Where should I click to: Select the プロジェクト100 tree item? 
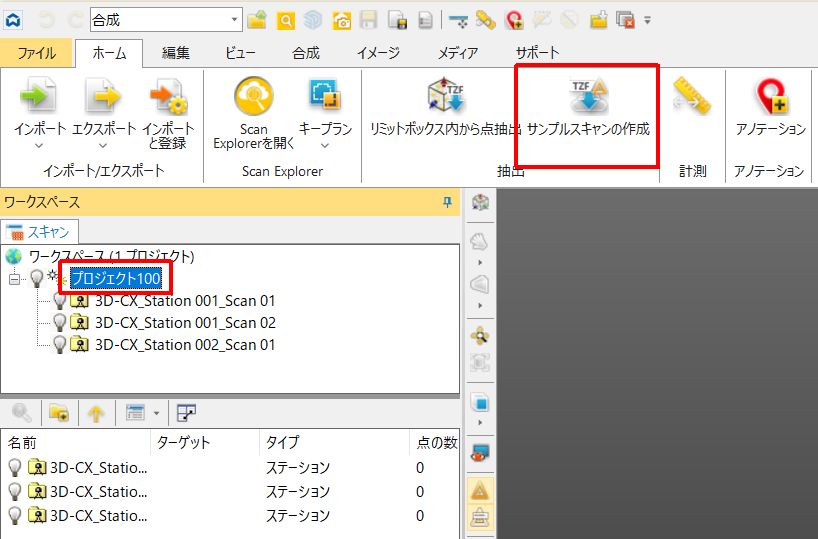pyautogui.click(x=116, y=278)
